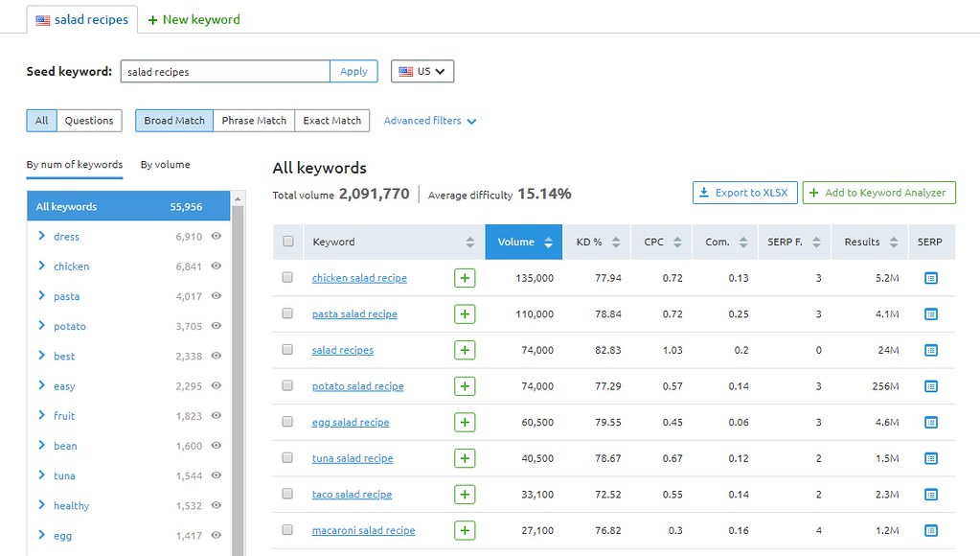
Task: Focus the Seed keyword input field
Action: point(224,72)
